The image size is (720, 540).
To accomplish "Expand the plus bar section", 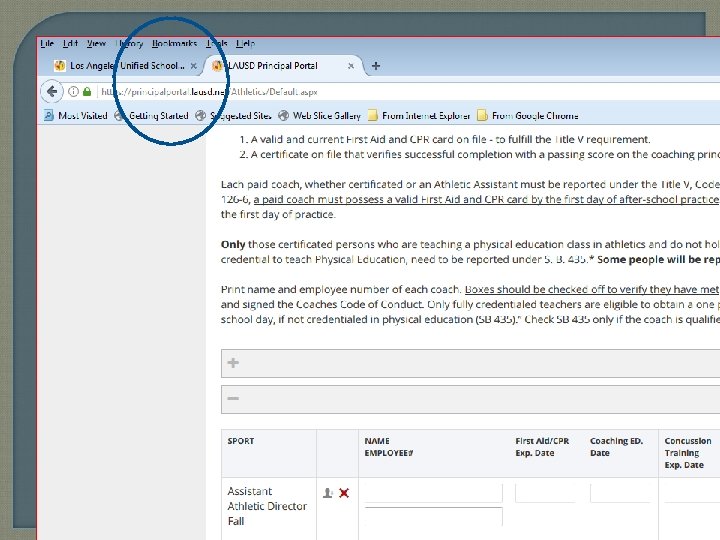I will click(x=470, y=363).
